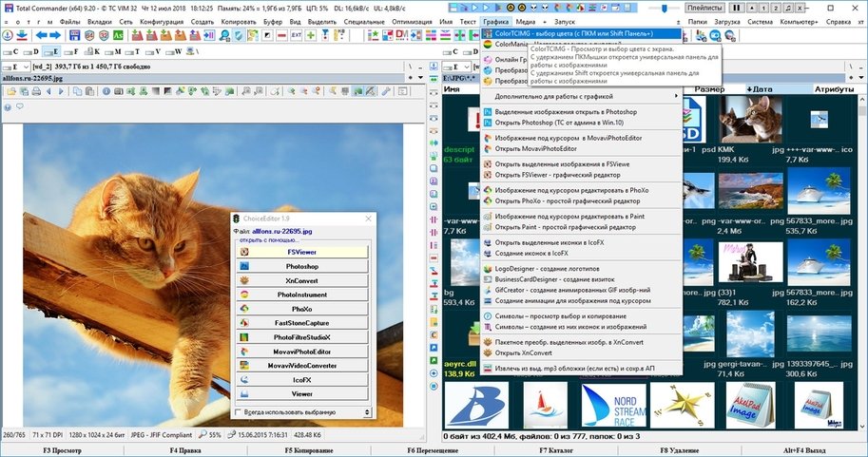Screen dimensions: 868x457
Task: Click the EXT toolbar icon
Action: [297, 35]
